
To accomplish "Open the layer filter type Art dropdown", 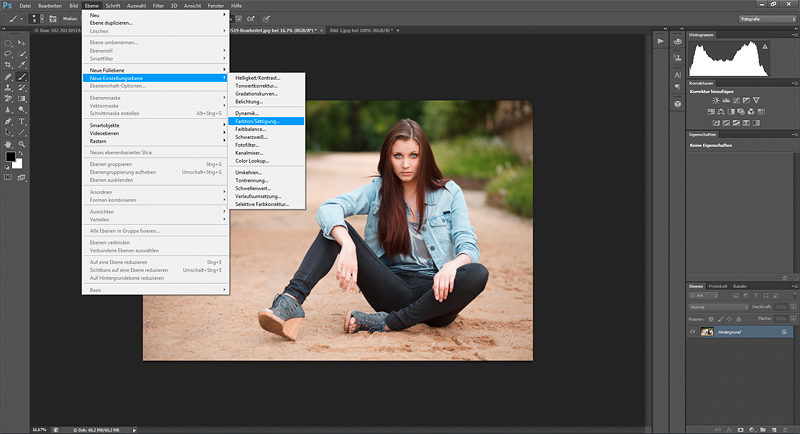I will click(703, 296).
